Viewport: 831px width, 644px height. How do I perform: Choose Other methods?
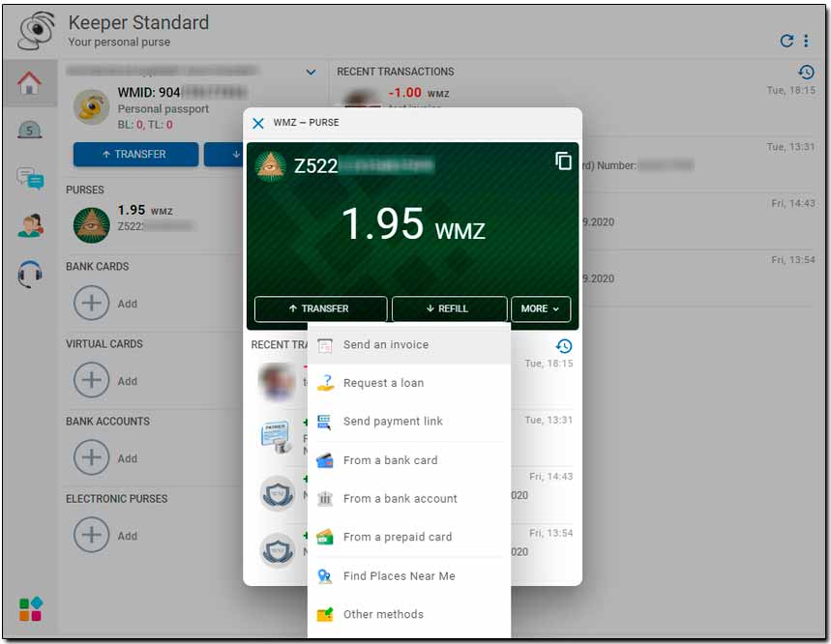point(408,614)
